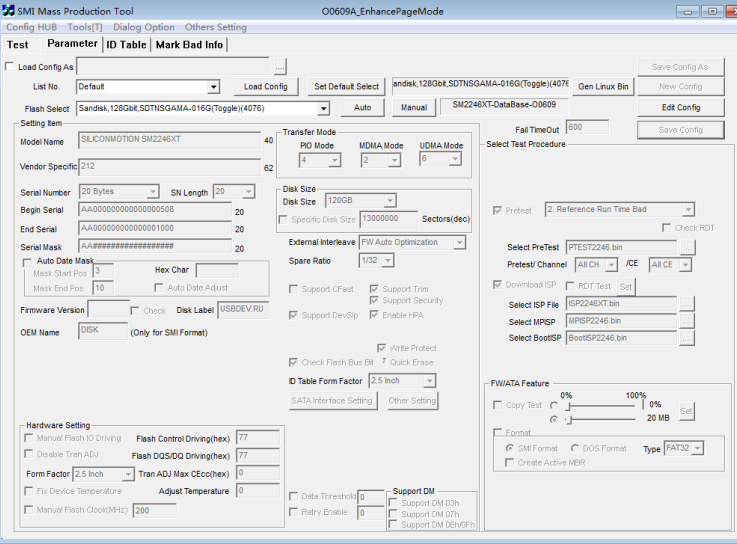The width and height of the screenshot is (737, 544).
Task: Click the Model Name input field
Action: click(169, 140)
